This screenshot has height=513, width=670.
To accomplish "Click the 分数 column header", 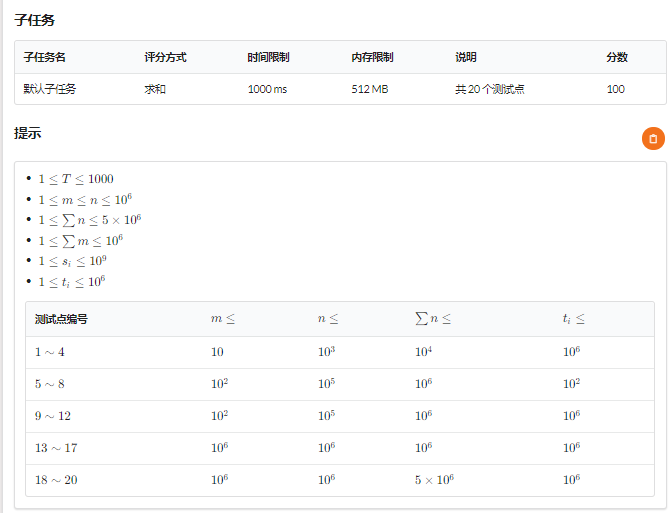I will [617, 57].
